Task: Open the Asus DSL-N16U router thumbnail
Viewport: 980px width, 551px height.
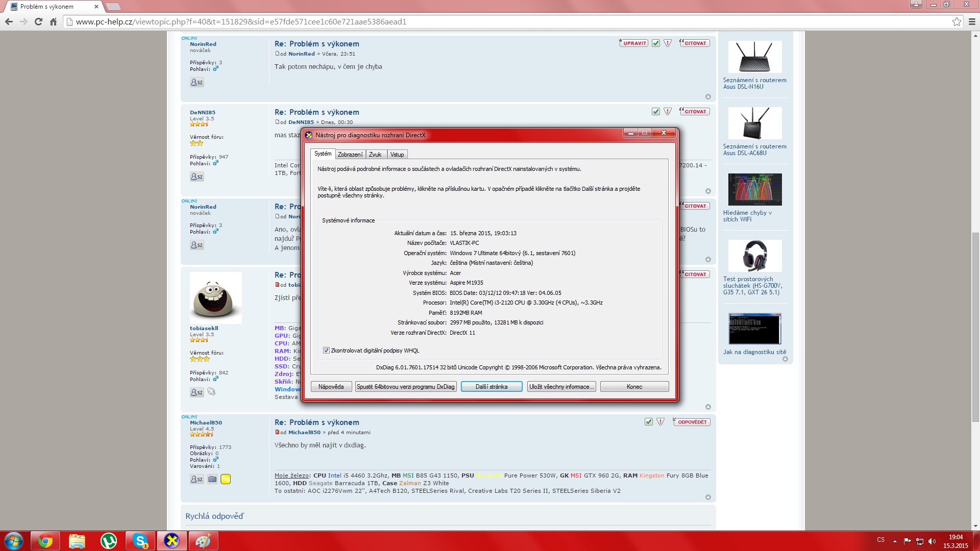Action: click(x=754, y=57)
